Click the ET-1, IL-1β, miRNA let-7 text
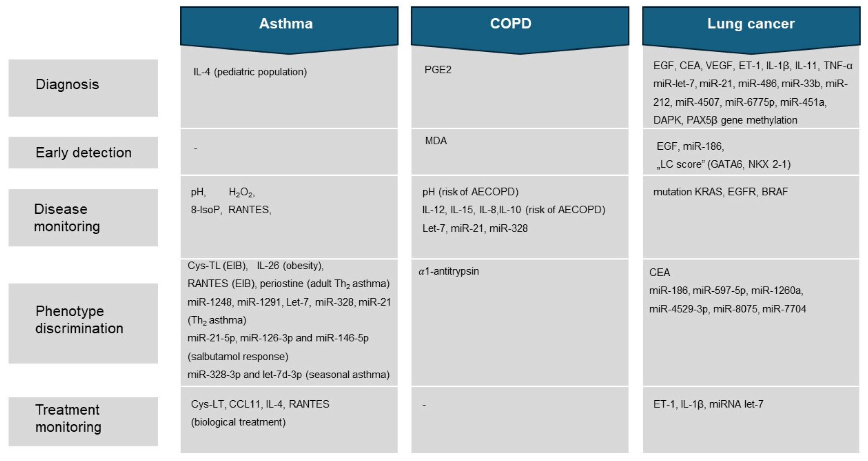The image size is (868, 461). click(708, 404)
